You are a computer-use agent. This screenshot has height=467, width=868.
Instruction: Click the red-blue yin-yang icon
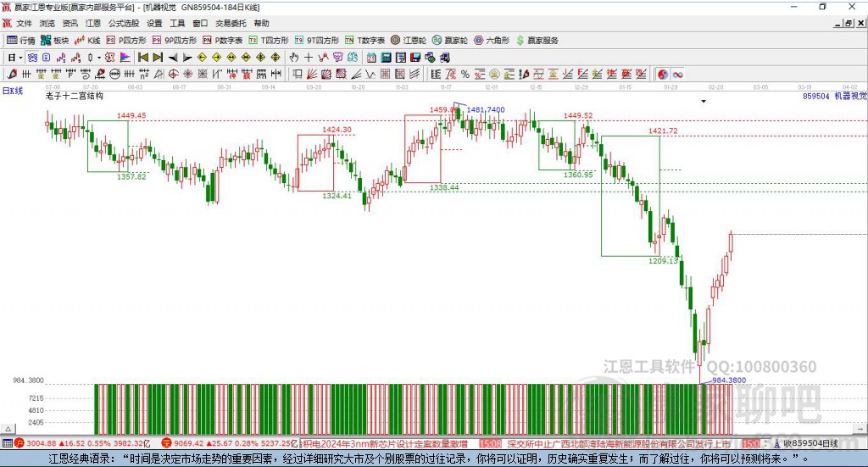[663, 74]
